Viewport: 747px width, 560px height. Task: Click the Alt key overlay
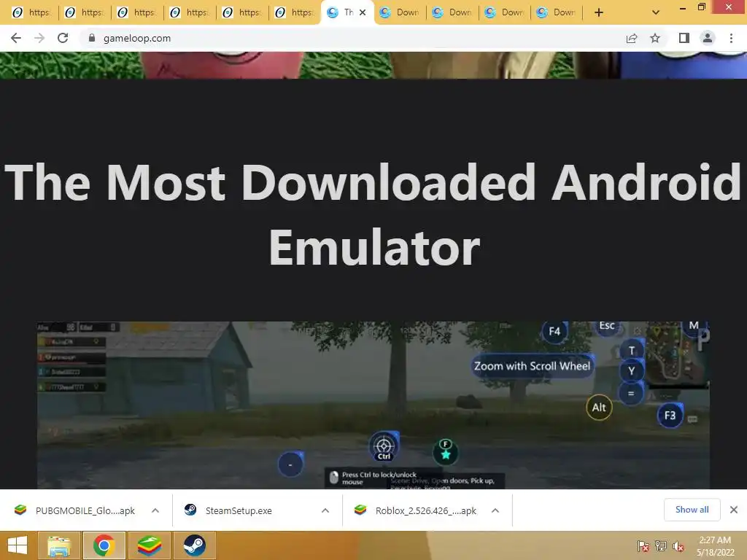click(x=599, y=408)
